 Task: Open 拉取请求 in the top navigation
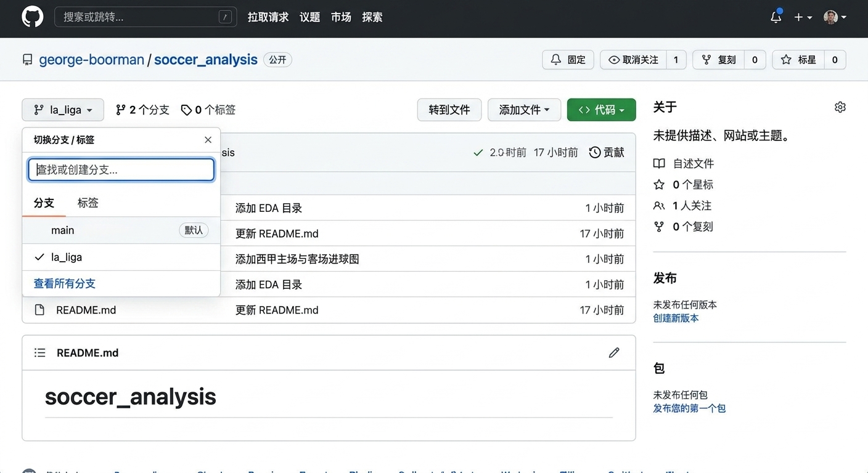pyautogui.click(x=268, y=17)
